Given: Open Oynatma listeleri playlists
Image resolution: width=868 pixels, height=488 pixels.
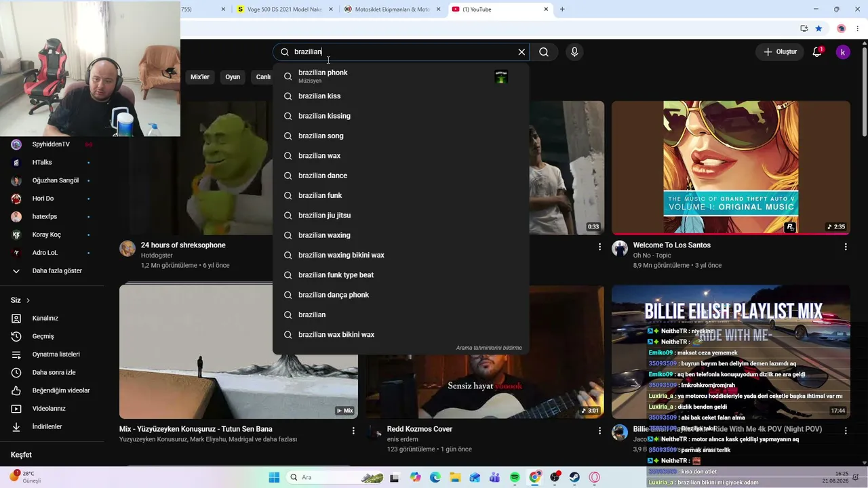Looking at the screenshot, I should tap(52, 354).
